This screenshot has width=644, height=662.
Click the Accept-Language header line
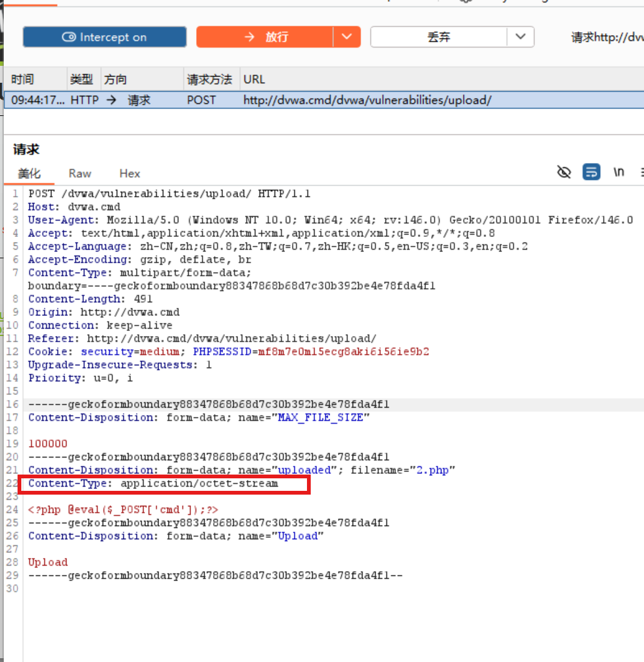pyautogui.click(x=278, y=246)
